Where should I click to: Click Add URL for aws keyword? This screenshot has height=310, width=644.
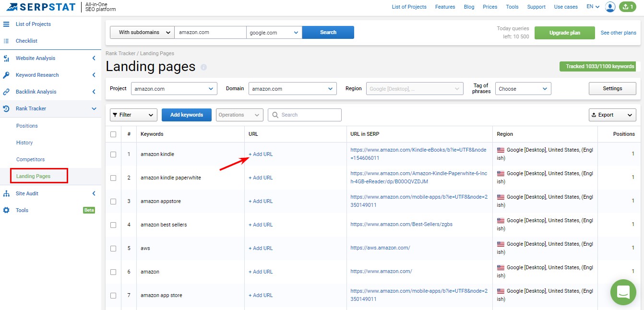(261, 248)
